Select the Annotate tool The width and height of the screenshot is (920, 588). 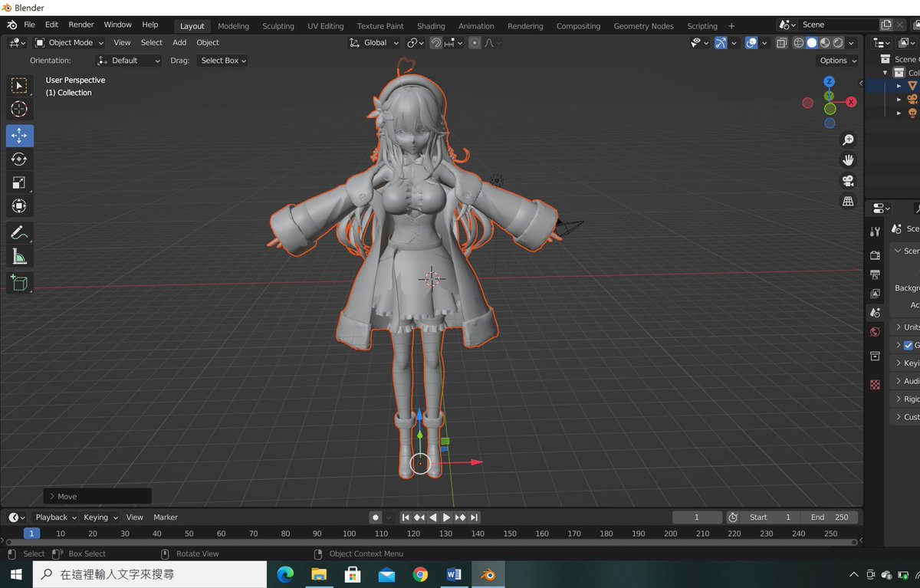(x=19, y=233)
